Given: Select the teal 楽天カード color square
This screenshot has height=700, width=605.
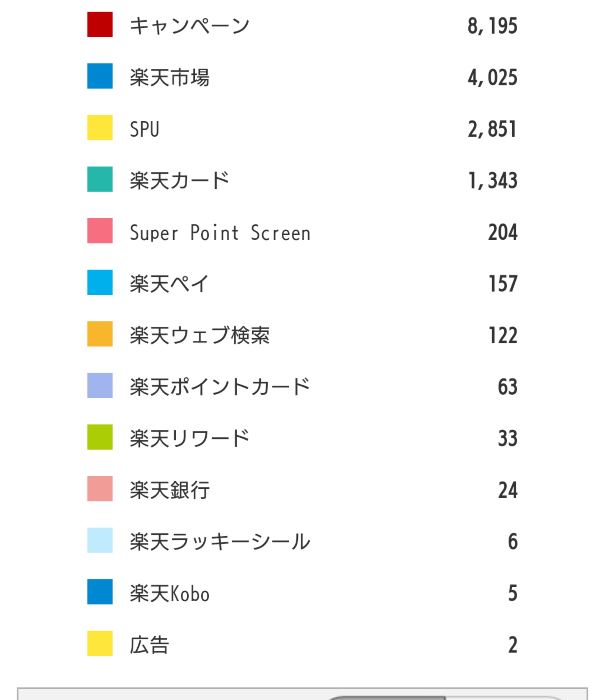Looking at the screenshot, I should point(100,179).
